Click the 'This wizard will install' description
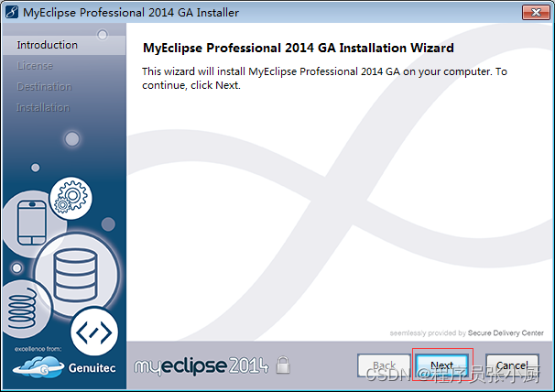Viewport: 555px width, 392px height. coord(324,78)
